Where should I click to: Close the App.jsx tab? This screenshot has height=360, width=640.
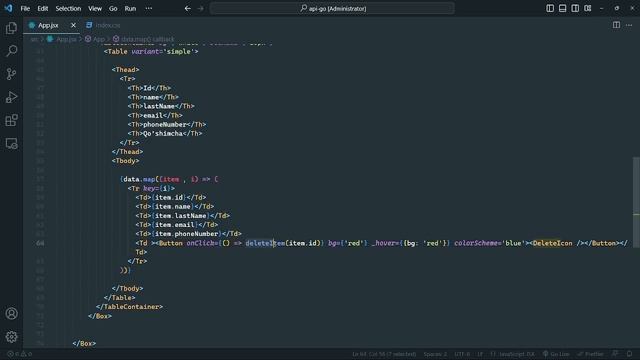click(x=73, y=25)
